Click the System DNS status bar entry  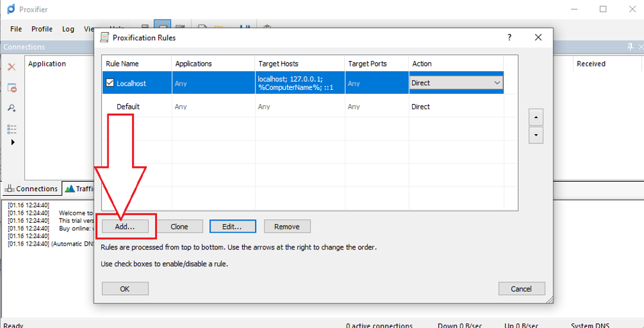pos(591,325)
